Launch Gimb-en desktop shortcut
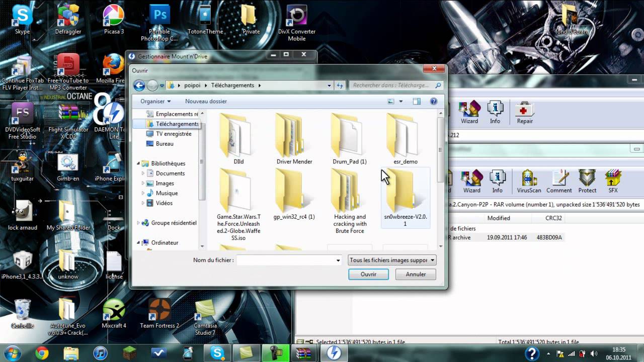The image size is (644, 362). (68, 166)
